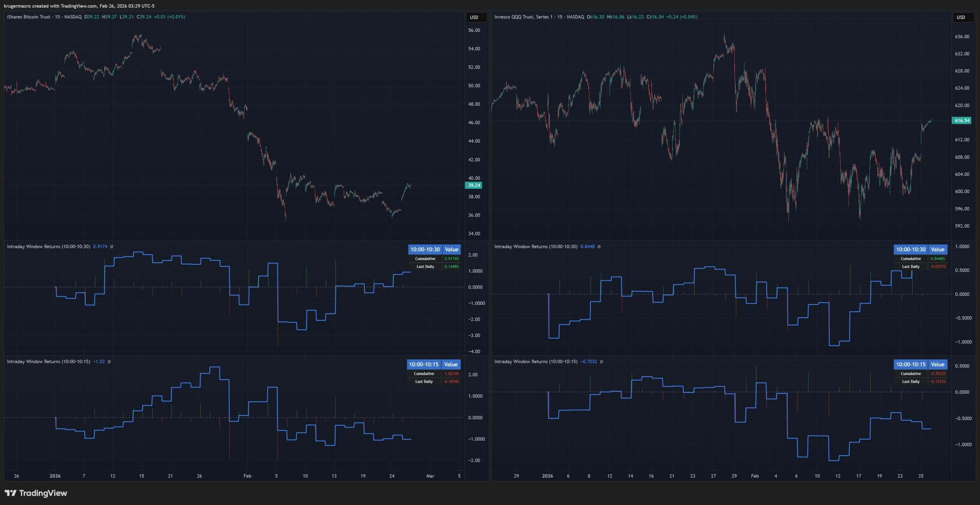Click the ø symbol beside QQQ 10:00-10:15 indicator
980x505 pixels.
pyautogui.click(x=601, y=361)
